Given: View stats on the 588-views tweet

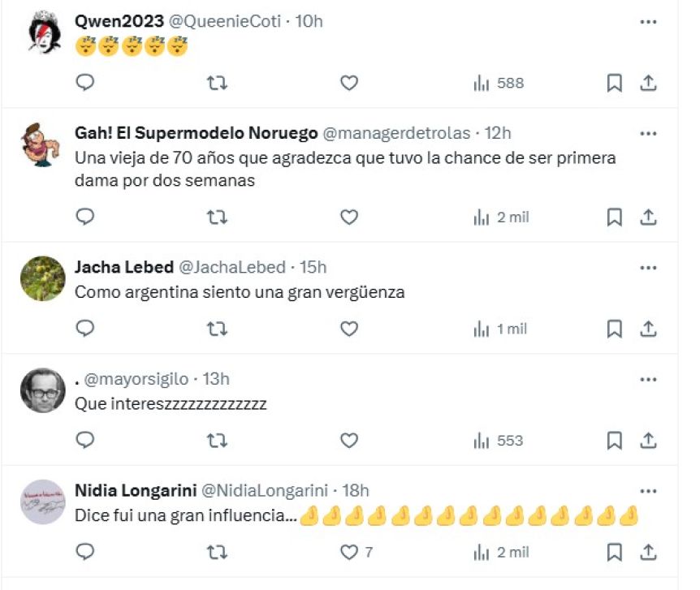Looking at the screenshot, I should 499,83.
